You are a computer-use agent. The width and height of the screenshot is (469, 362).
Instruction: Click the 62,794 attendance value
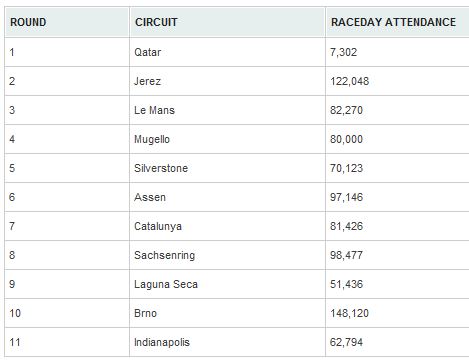(x=346, y=342)
